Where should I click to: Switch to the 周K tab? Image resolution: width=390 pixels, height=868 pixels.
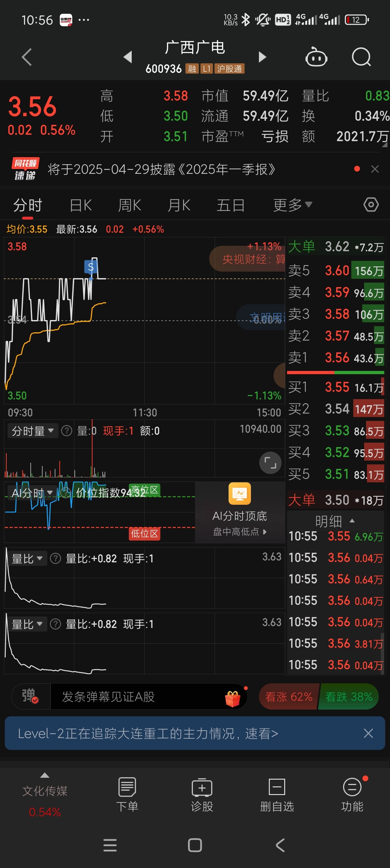coord(129,205)
